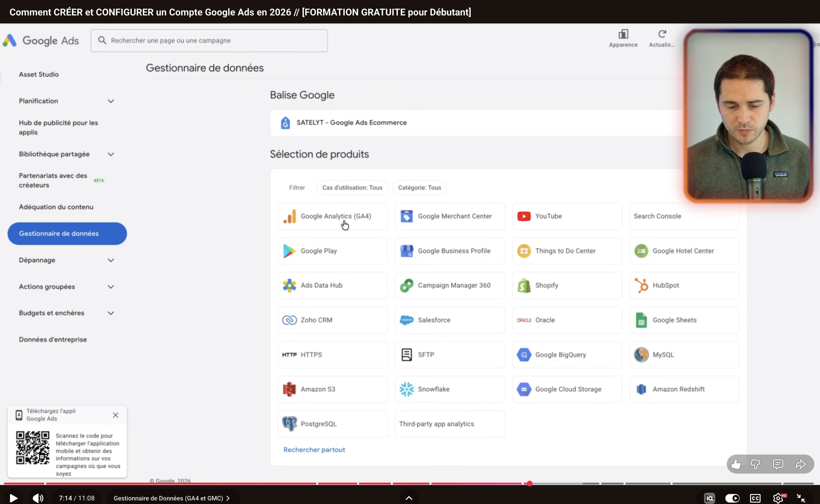Image resolution: width=820 pixels, height=504 pixels.
Task: Select the Salesforce card
Action: pos(449,320)
